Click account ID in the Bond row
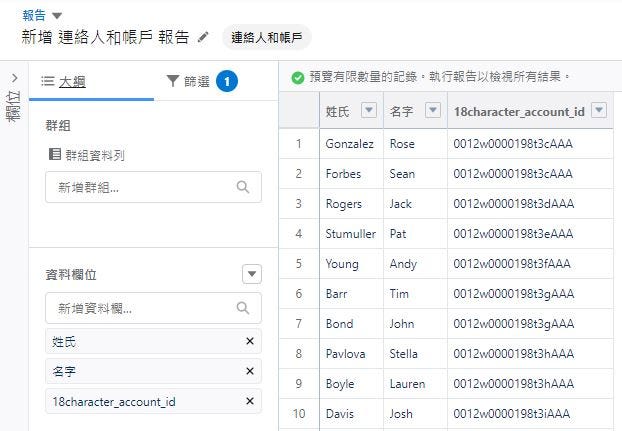The image size is (622, 431). pyautogui.click(x=514, y=324)
